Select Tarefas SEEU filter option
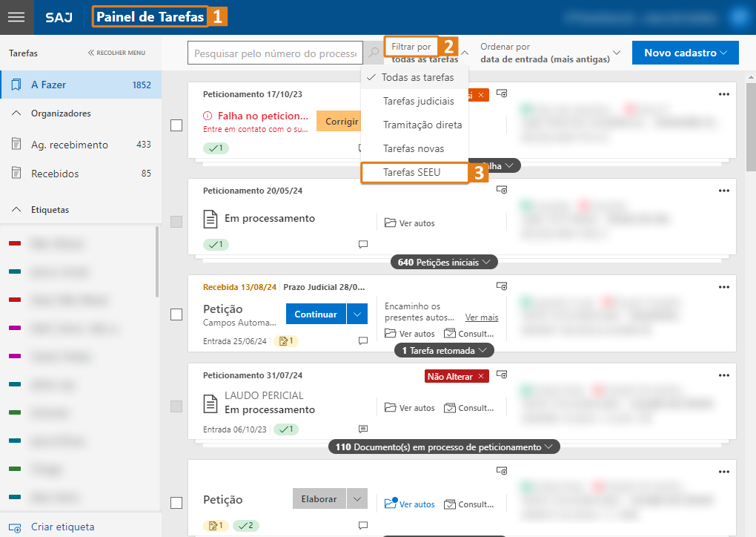Screen dimensions: 756x537 (412, 172)
